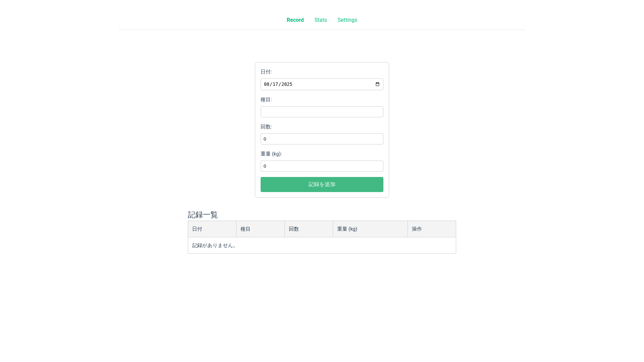Click the 記録を追加 button

pyautogui.click(x=322, y=184)
